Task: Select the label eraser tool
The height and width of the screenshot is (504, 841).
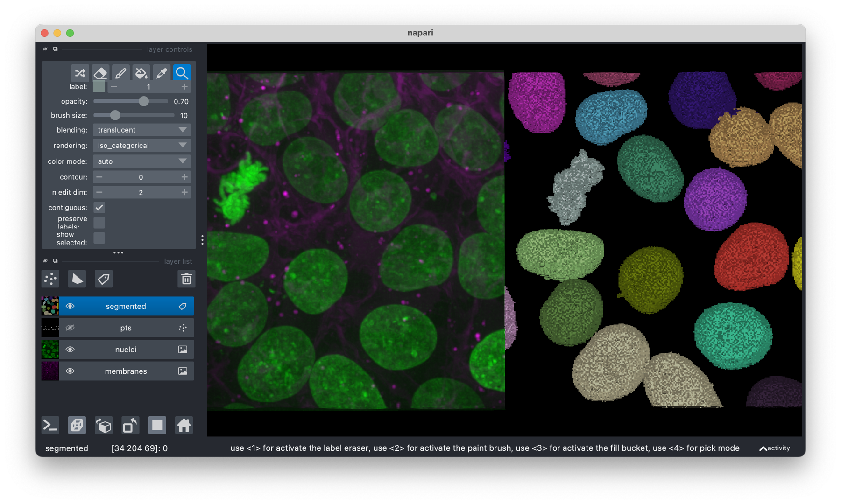Action: pyautogui.click(x=100, y=73)
